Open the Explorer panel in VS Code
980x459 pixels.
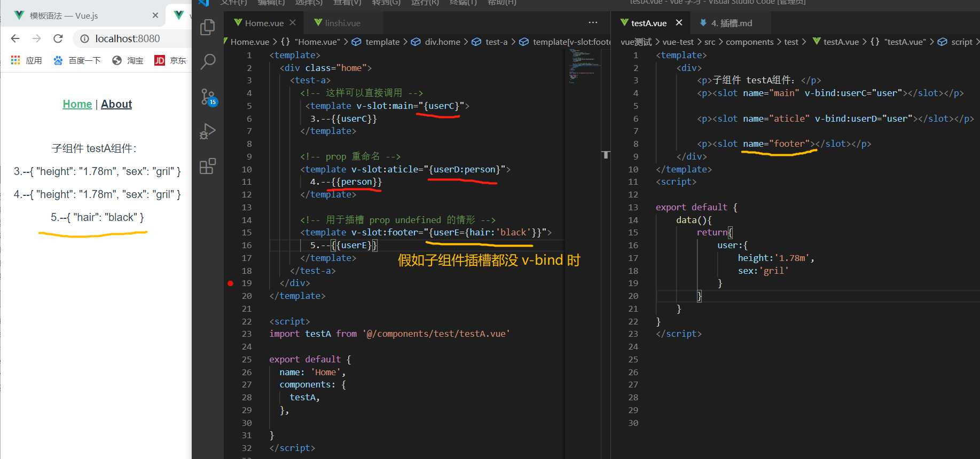207,27
